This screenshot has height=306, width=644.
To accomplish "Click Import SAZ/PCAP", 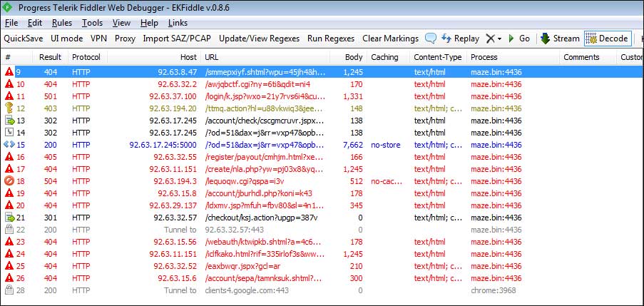I will pos(177,39).
